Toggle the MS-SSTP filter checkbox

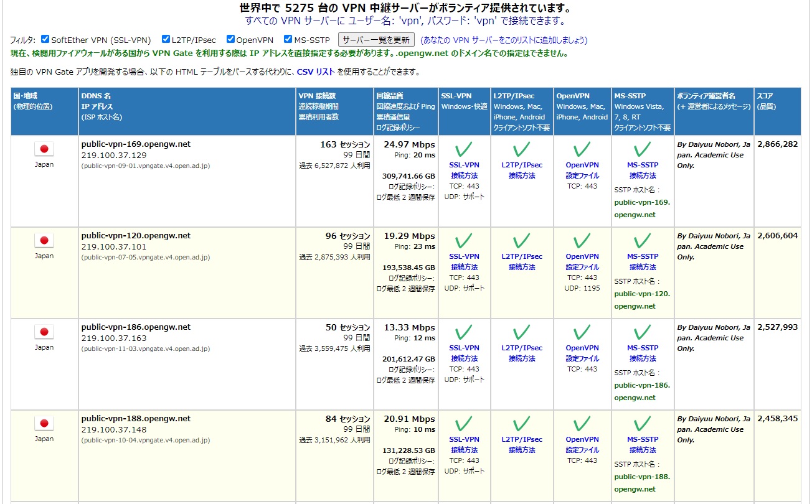[288, 39]
